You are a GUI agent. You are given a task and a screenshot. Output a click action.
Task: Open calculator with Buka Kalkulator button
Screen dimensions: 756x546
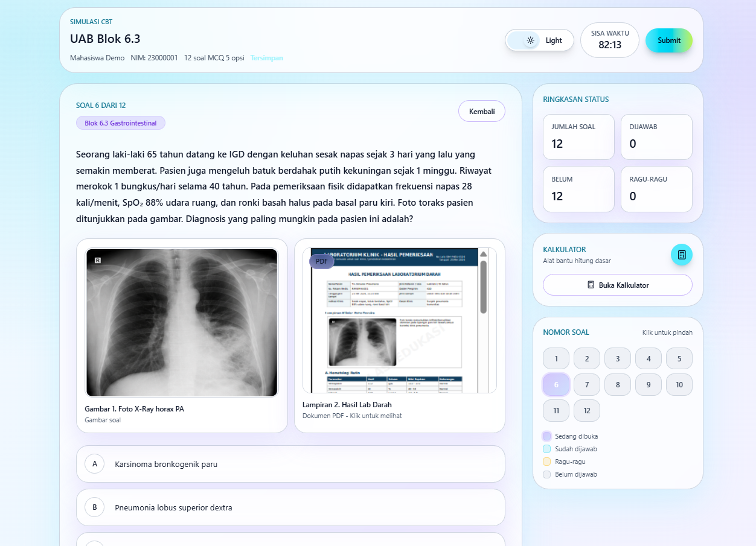pyautogui.click(x=618, y=285)
